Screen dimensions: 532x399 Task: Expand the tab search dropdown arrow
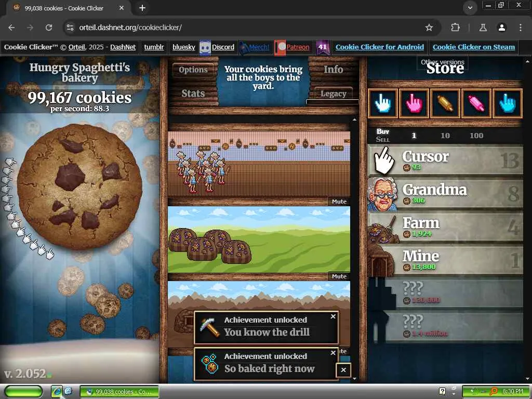(470, 8)
